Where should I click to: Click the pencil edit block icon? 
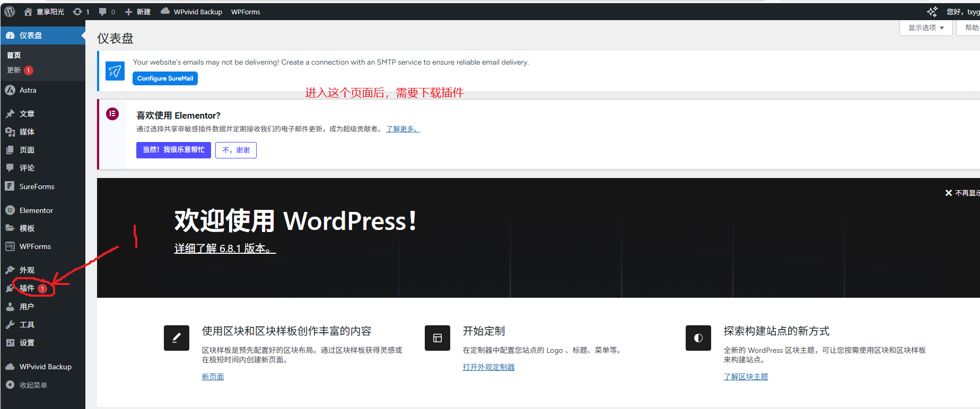[177, 338]
